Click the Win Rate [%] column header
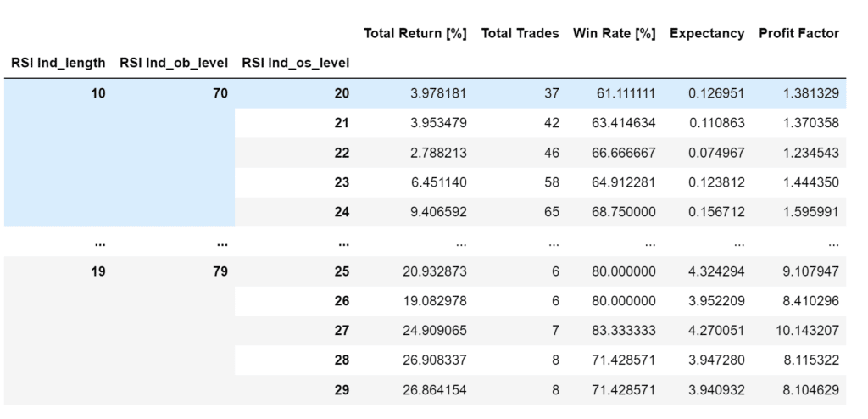 615,34
